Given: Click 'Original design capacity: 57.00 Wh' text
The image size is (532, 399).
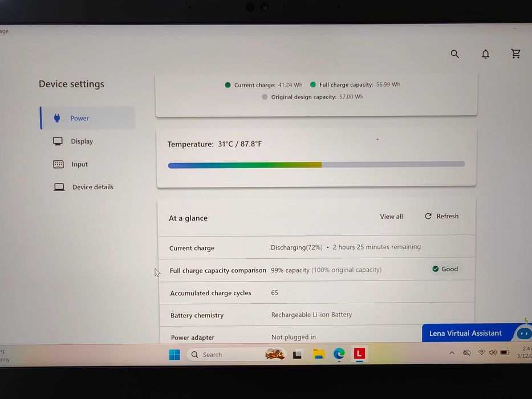Looking at the screenshot, I should [x=317, y=97].
